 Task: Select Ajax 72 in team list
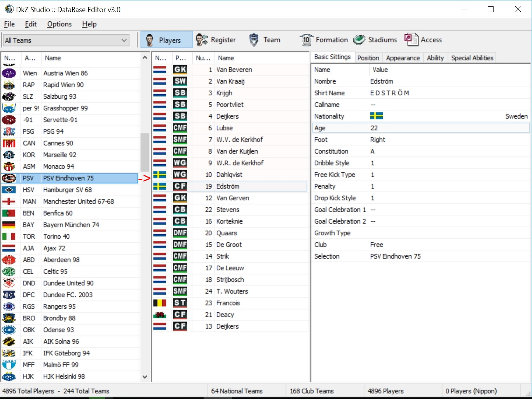(x=70, y=248)
